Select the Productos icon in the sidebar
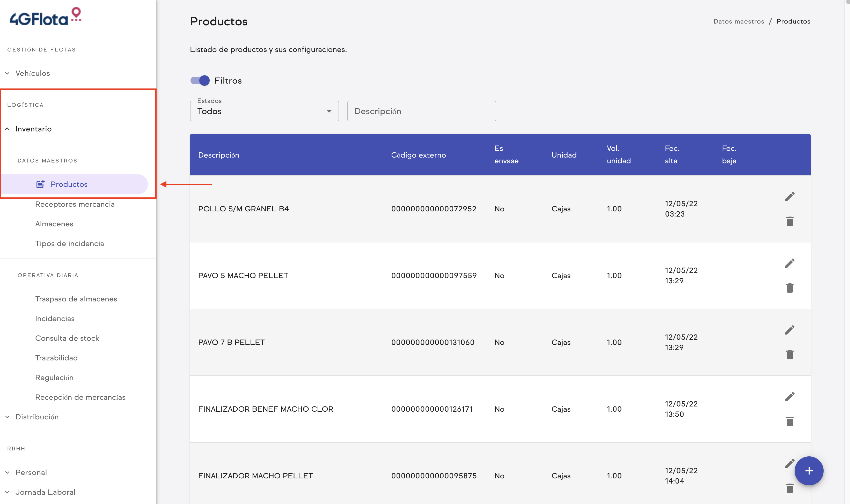Viewport: 850px width, 504px height. (41, 184)
